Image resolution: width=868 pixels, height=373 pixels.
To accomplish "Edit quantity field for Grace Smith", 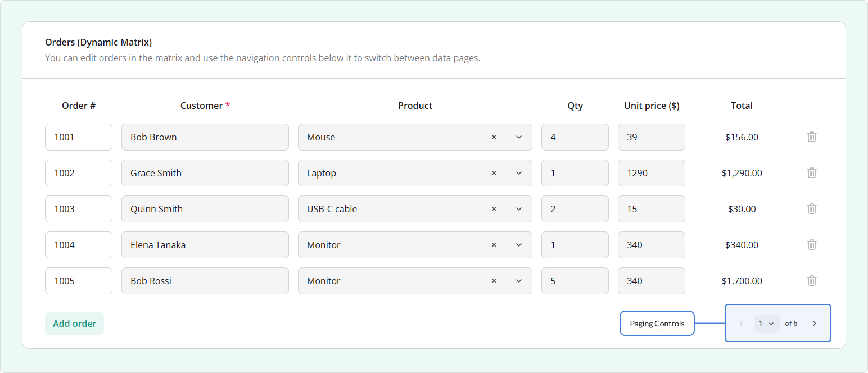I will 575,173.
